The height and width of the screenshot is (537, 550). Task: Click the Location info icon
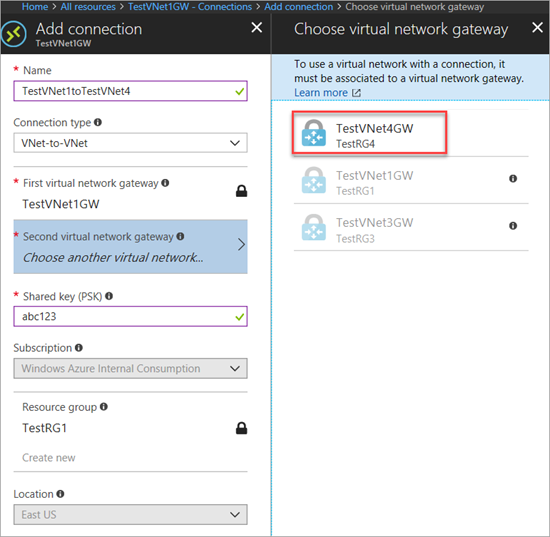point(60,494)
